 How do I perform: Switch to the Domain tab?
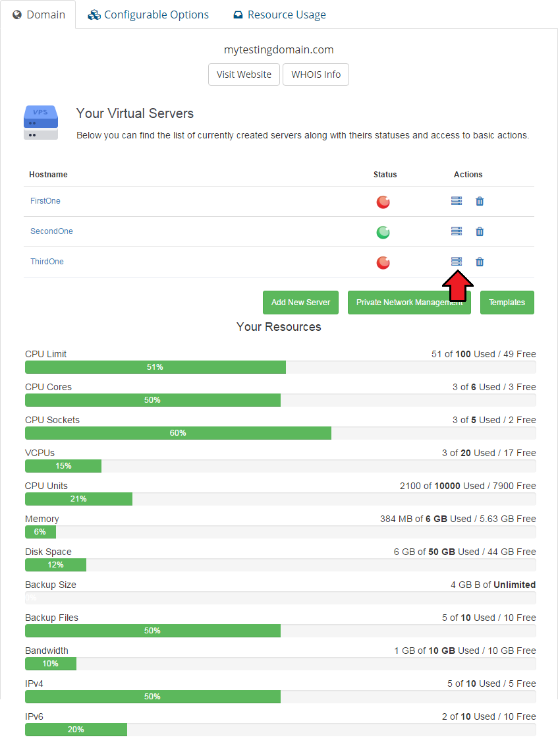[38, 15]
